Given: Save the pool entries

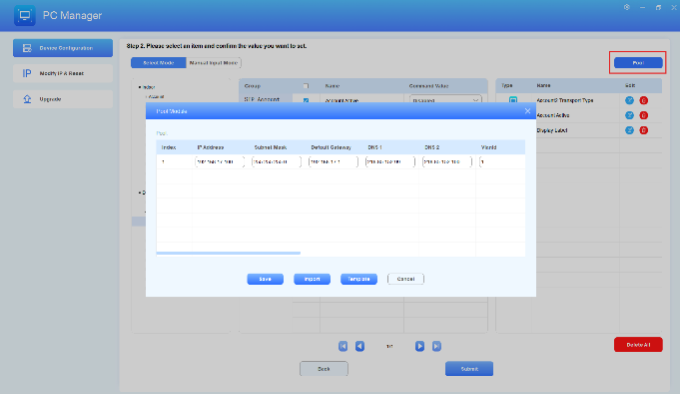Looking at the screenshot, I should coord(265,279).
